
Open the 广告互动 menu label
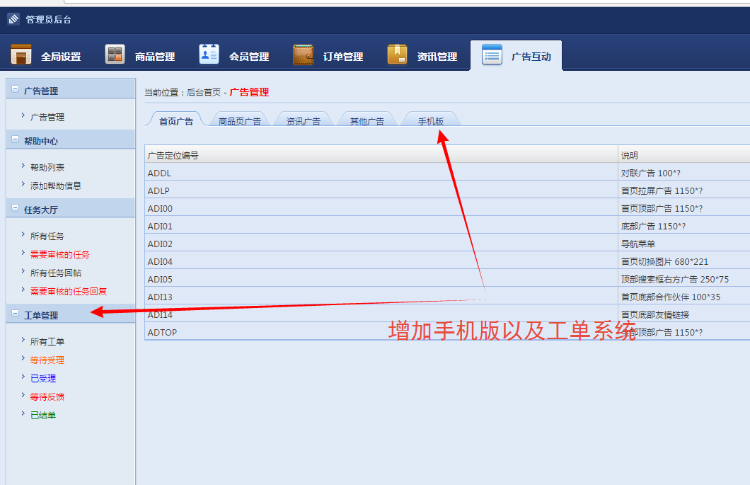[531, 56]
